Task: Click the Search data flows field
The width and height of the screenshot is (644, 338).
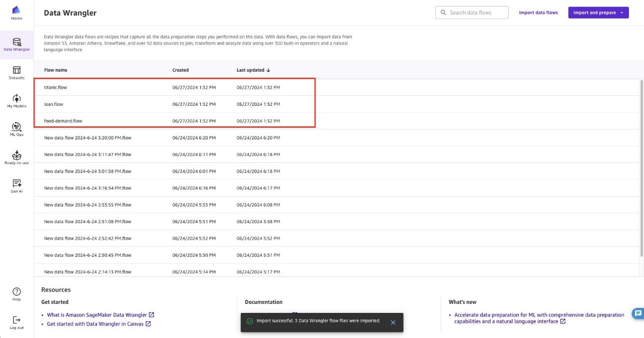Action: 472,13
